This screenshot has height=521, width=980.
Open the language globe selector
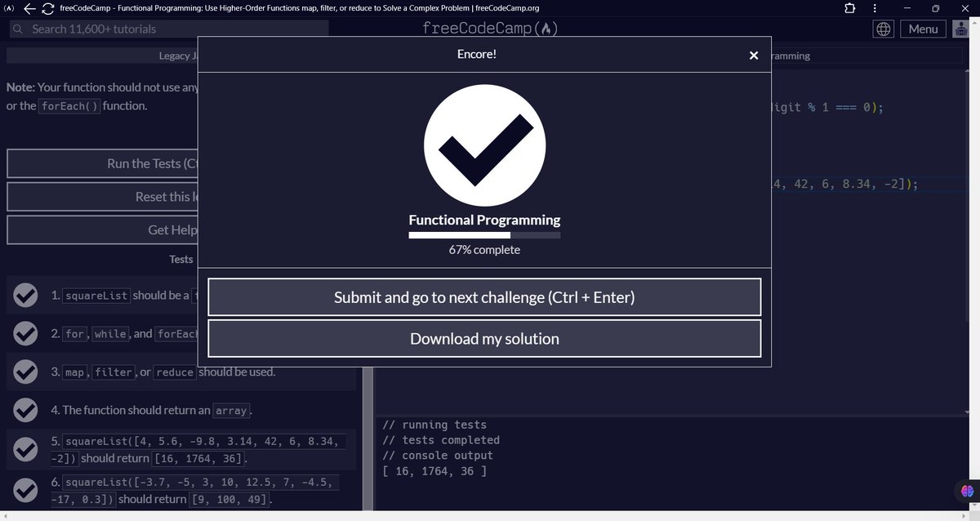884,28
